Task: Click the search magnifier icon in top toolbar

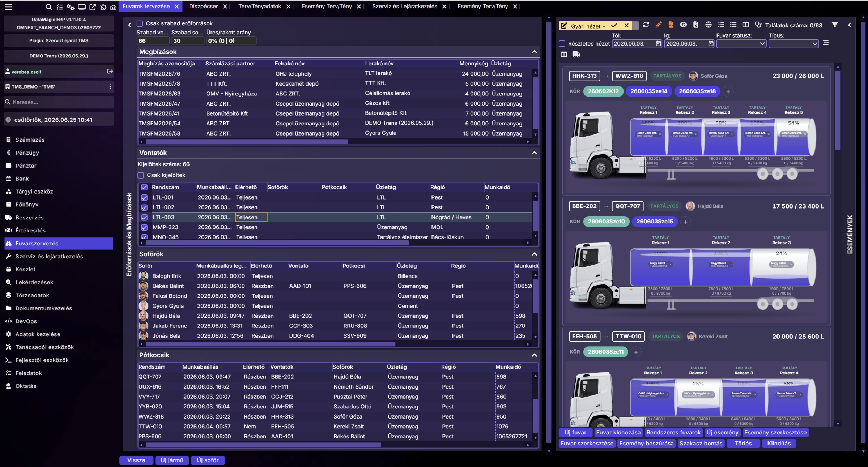Action: 48,7
